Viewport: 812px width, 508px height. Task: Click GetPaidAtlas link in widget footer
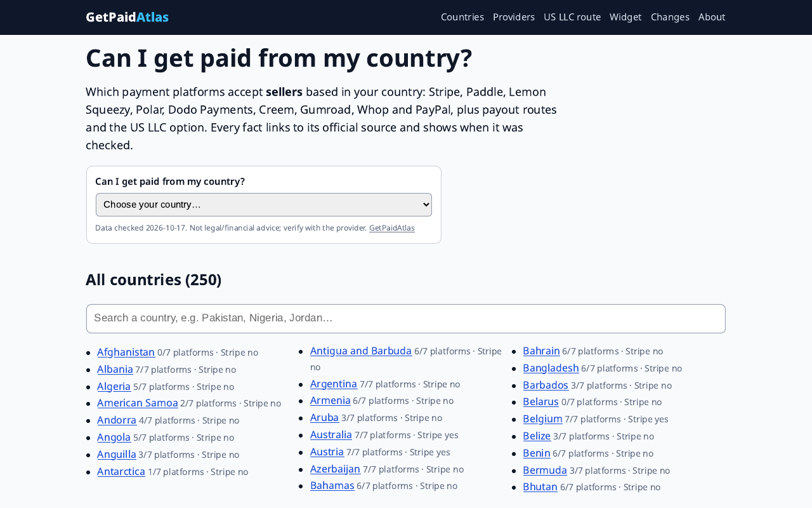coord(392,228)
